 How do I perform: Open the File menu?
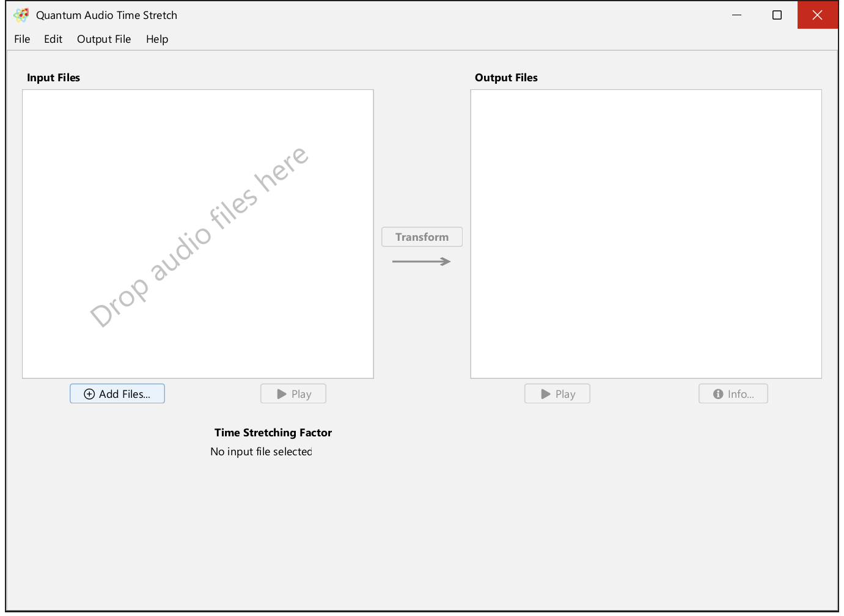click(22, 39)
